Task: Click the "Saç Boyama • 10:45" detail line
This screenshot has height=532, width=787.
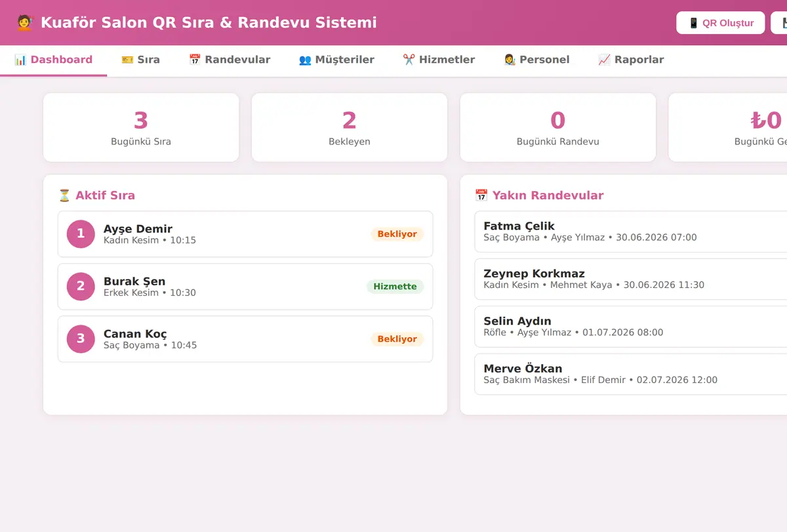Action: click(x=150, y=345)
